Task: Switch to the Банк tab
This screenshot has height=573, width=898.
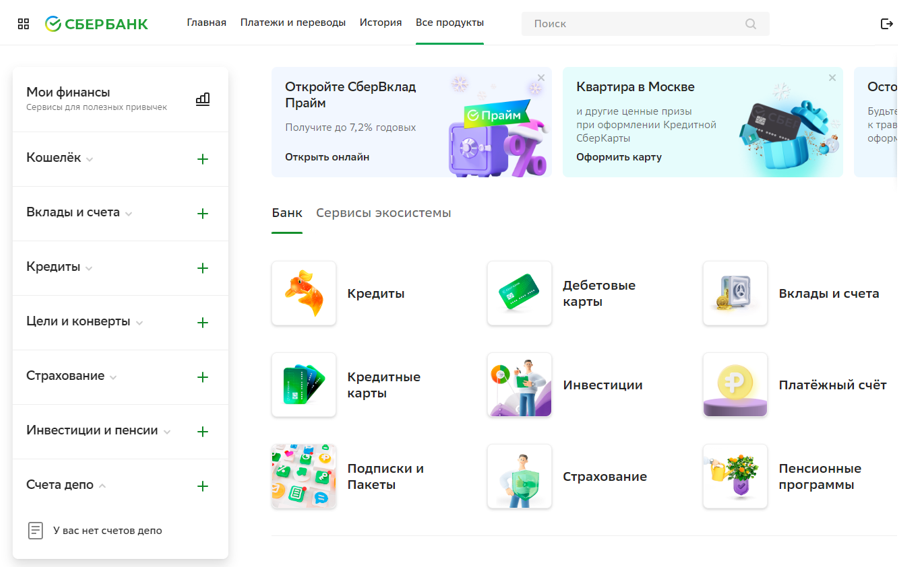Action: [287, 213]
